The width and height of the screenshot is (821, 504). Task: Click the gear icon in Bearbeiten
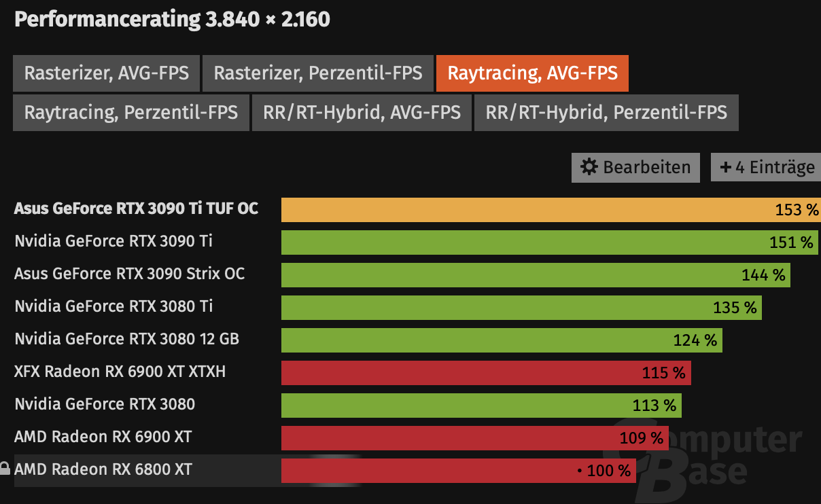[x=589, y=167]
